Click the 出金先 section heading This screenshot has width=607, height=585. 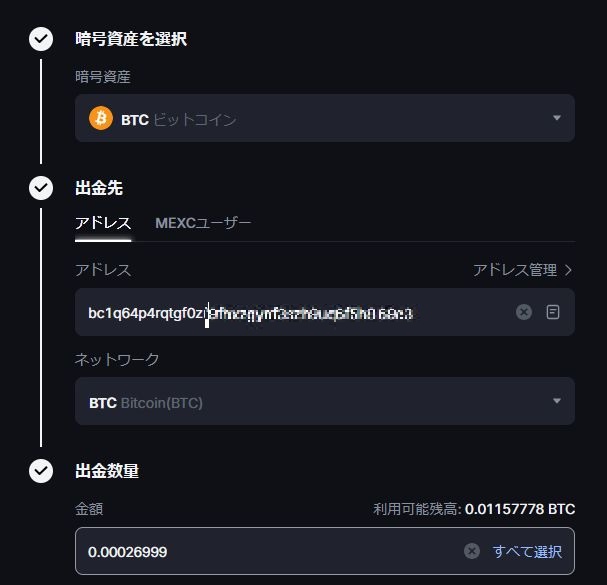tap(99, 187)
